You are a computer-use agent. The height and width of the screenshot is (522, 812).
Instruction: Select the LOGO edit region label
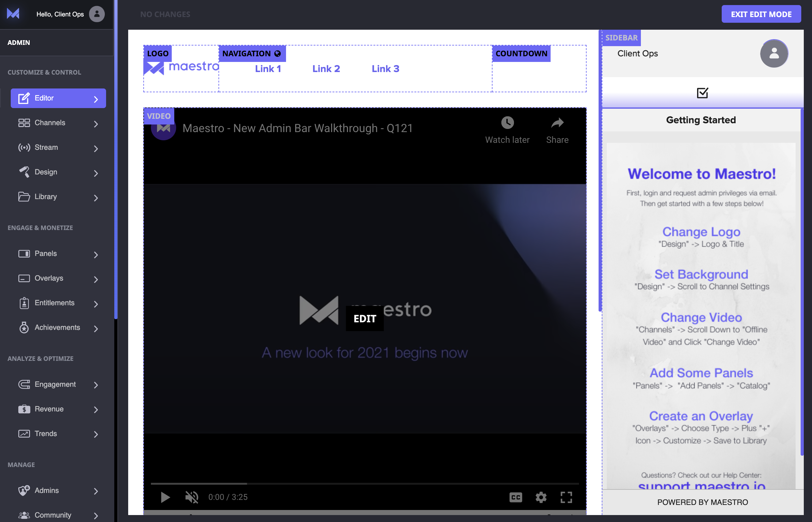click(x=158, y=53)
